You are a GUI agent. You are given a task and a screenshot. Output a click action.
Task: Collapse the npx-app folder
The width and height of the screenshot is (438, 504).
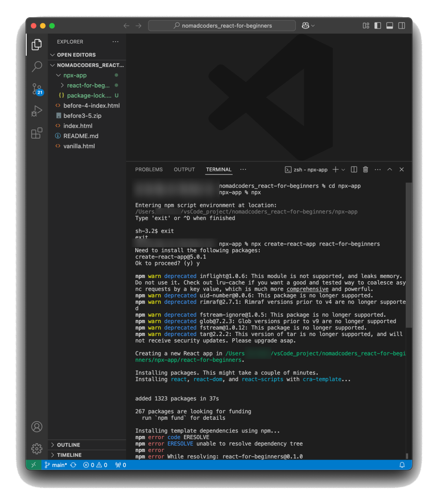[87, 75]
